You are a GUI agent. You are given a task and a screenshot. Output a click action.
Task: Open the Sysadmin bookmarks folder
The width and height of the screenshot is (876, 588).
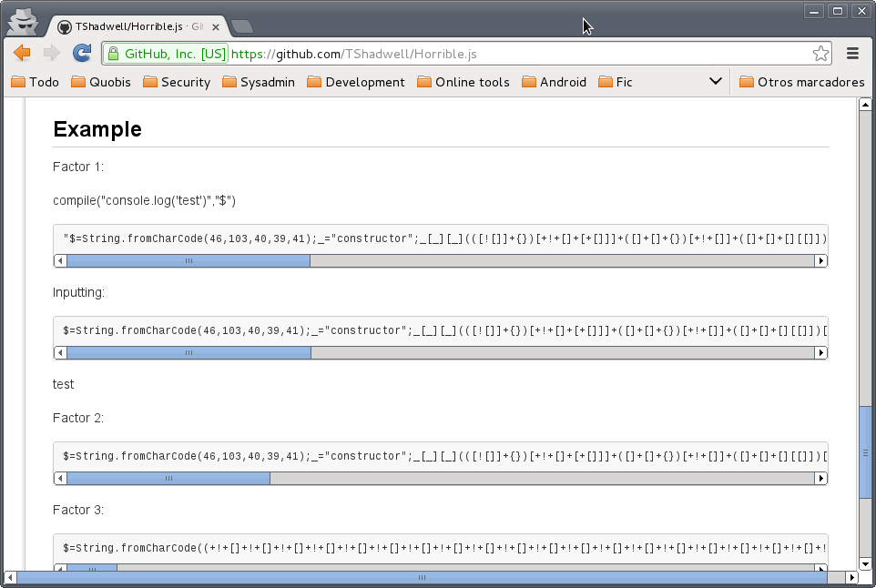pos(258,82)
